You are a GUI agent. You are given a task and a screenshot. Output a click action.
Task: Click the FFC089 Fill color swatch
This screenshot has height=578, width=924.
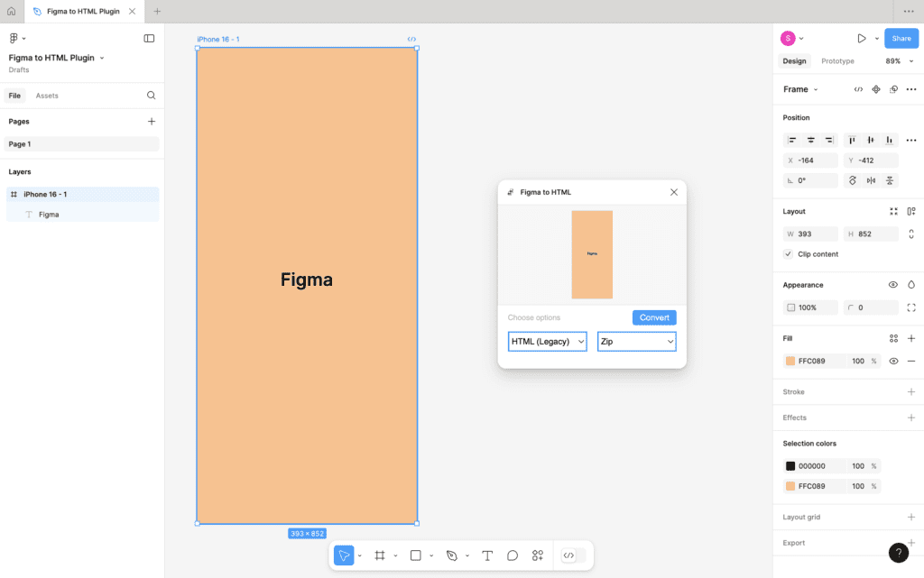tap(790, 361)
